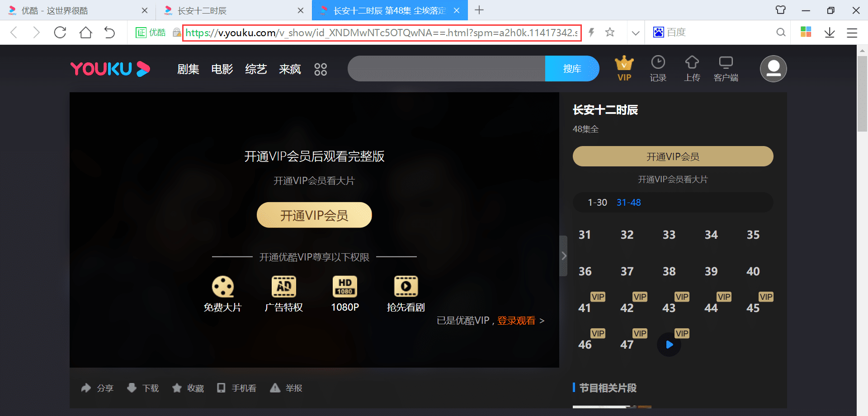Click the Youku search input field
The image size is (868, 416).
point(446,69)
